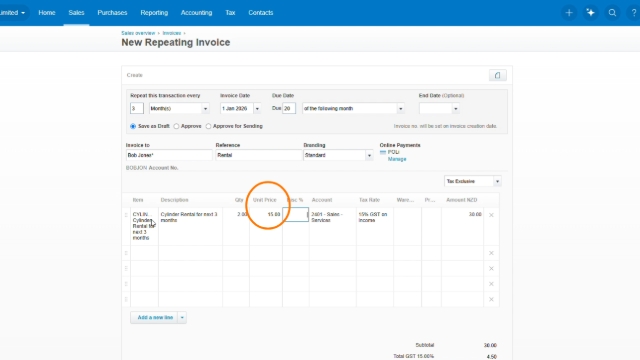Screen dimensions: 640x360
Task: Open the Reporting menu
Action: point(154,13)
